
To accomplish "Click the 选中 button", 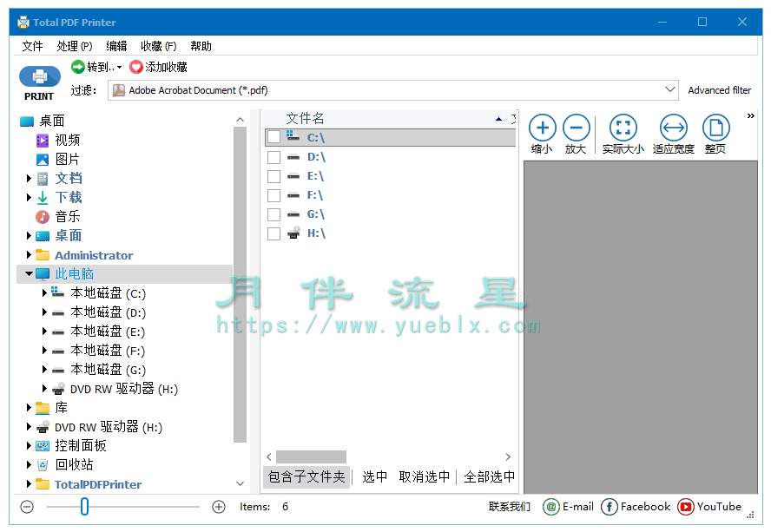I will coord(375,476).
